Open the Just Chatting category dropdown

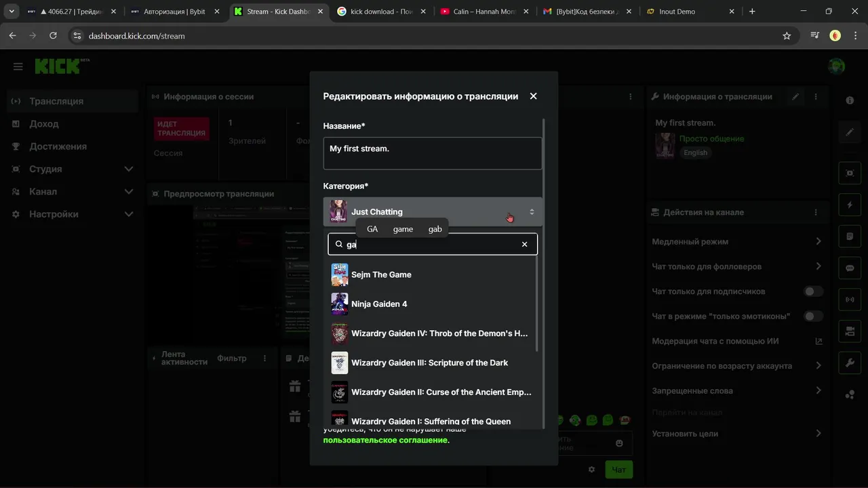click(433, 211)
